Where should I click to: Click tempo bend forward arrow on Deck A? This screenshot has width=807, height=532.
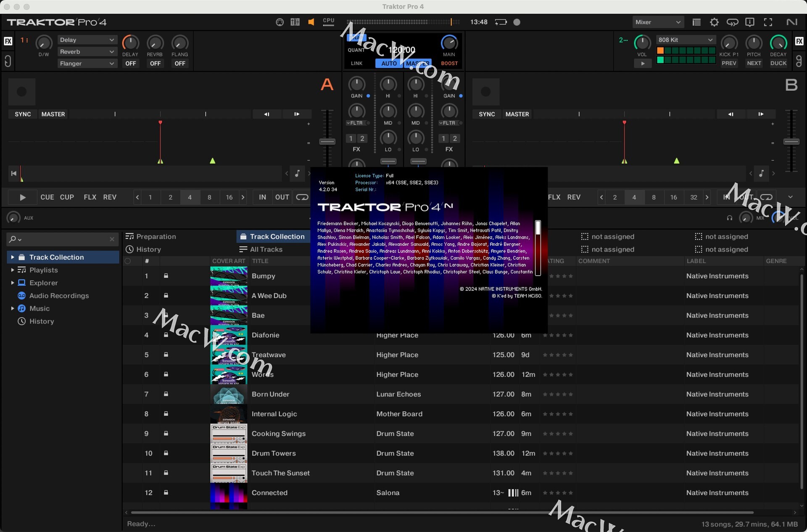297,114
